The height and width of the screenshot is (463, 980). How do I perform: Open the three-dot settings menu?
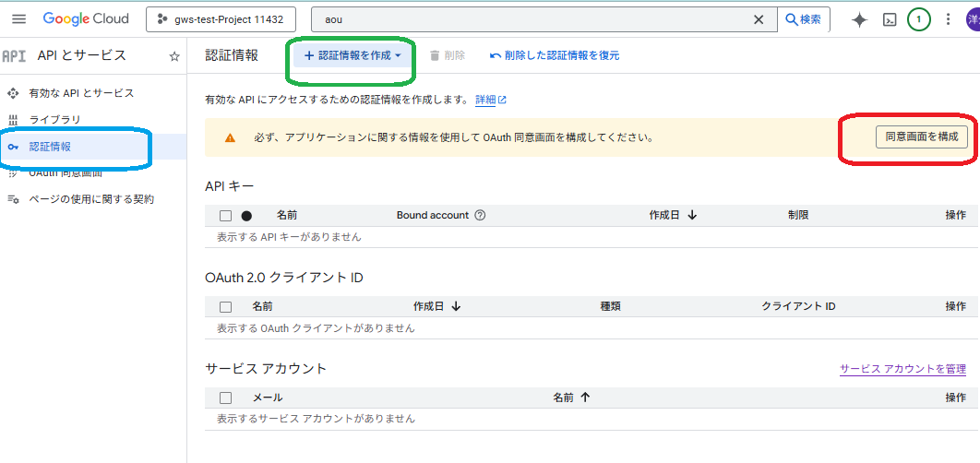tap(948, 19)
